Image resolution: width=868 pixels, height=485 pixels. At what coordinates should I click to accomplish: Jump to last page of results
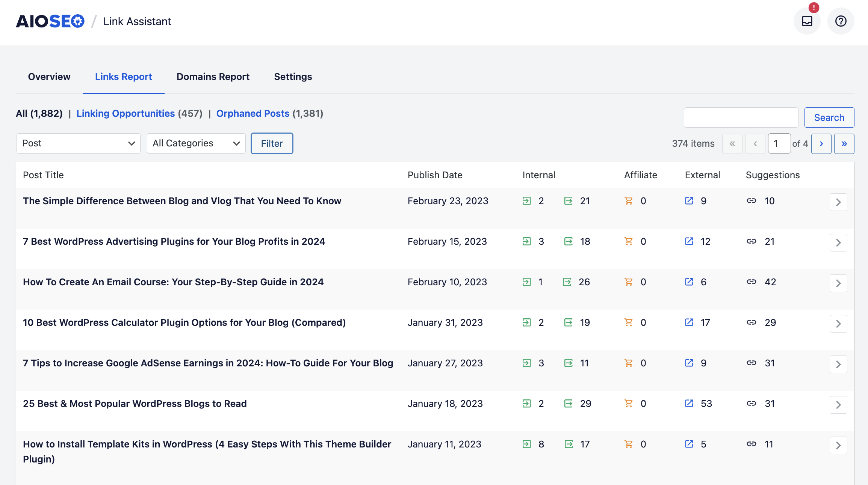click(844, 144)
